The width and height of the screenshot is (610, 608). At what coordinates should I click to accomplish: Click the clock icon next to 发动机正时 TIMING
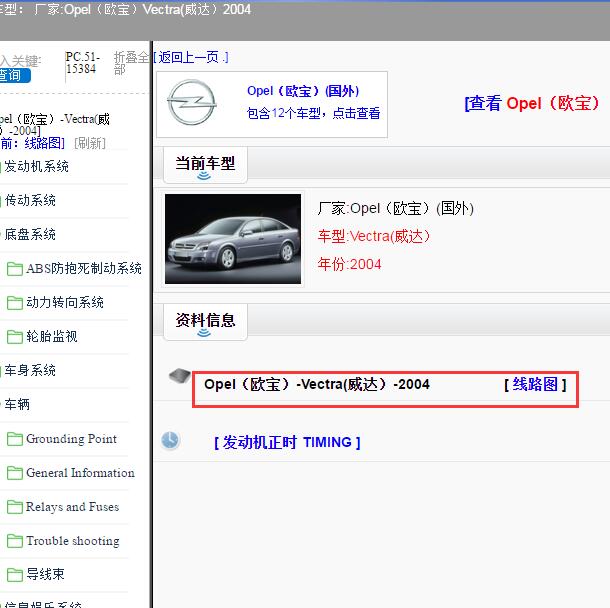[170, 441]
